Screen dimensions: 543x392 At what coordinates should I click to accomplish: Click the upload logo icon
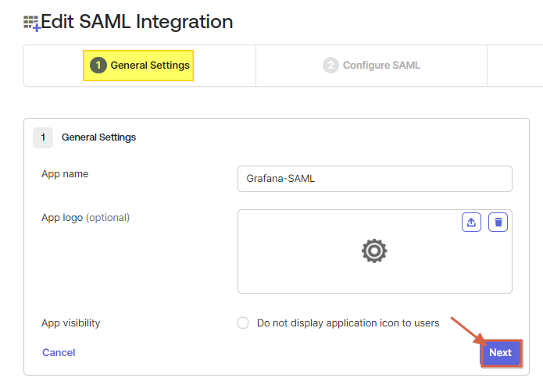pos(471,223)
